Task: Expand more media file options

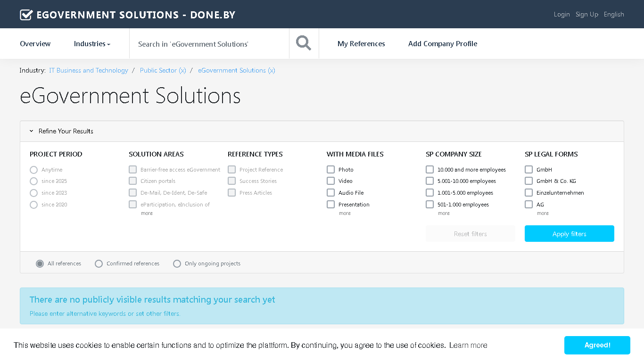Action: (345, 214)
